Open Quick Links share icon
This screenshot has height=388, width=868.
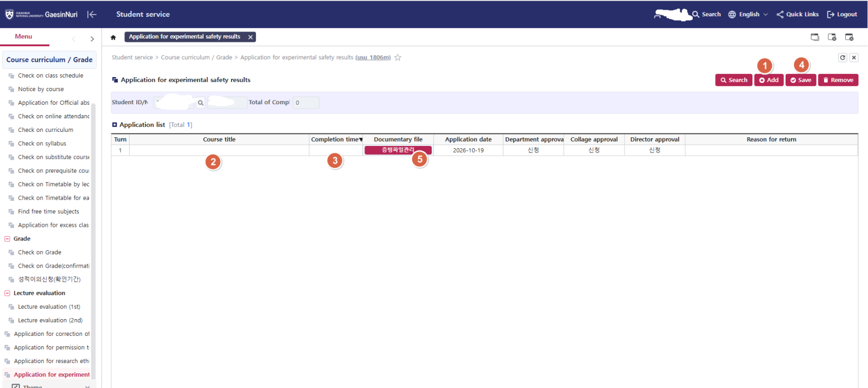click(780, 15)
